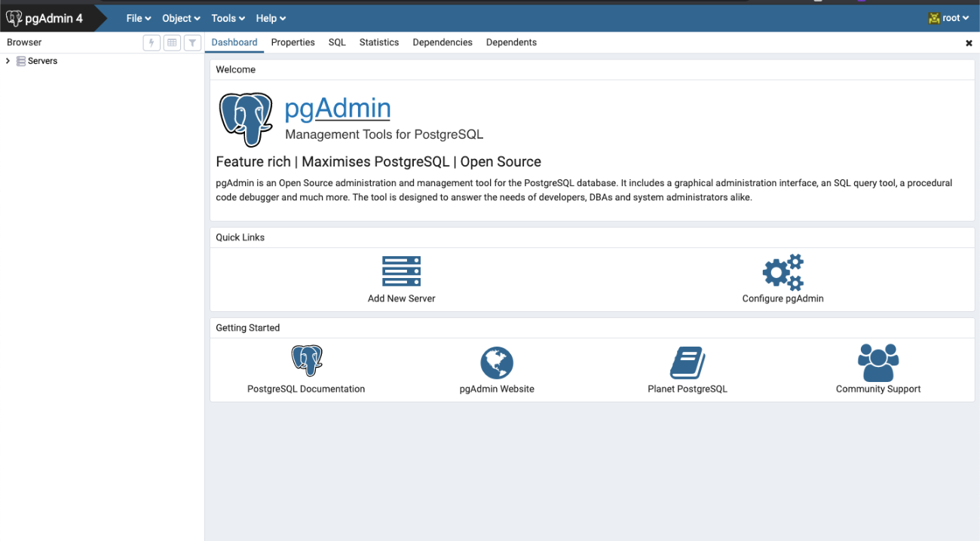Click the pgAdmin 4 elephant logo
Image resolution: width=980 pixels, height=541 pixels.
point(14,18)
